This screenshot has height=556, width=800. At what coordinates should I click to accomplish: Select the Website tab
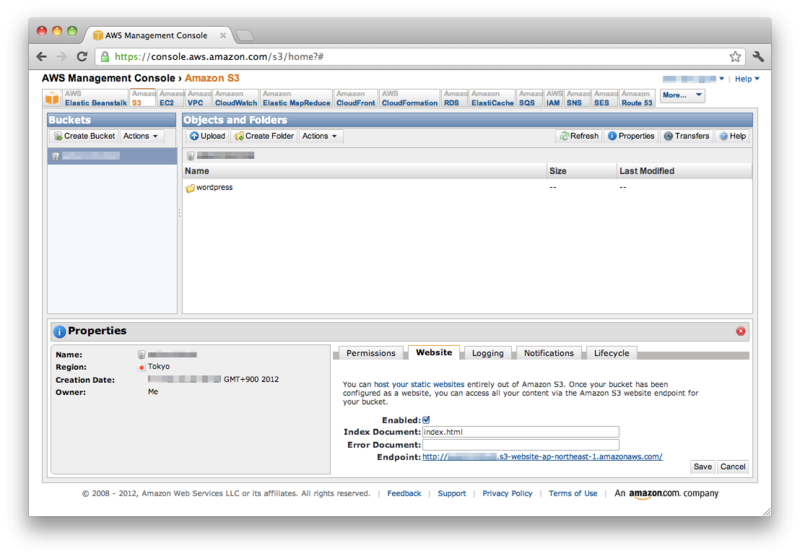coord(434,352)
